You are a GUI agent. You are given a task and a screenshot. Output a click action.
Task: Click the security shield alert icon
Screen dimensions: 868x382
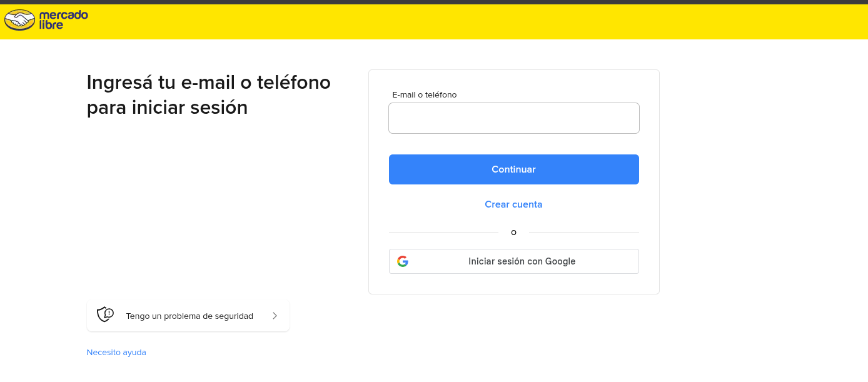point(105,314)
